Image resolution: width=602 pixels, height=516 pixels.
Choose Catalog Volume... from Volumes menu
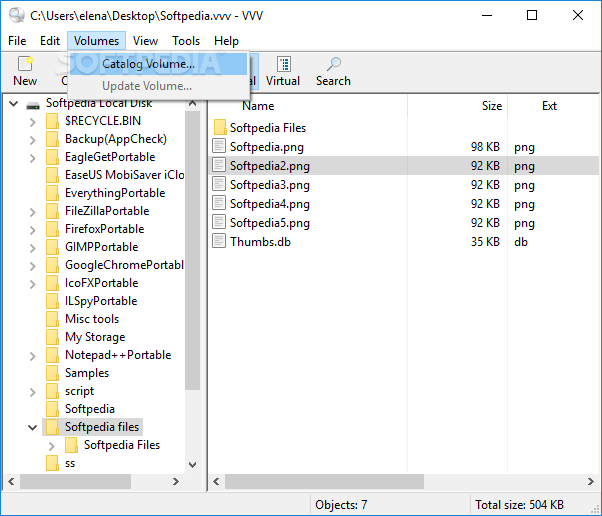pyautogui.click(x=158, y=64)
